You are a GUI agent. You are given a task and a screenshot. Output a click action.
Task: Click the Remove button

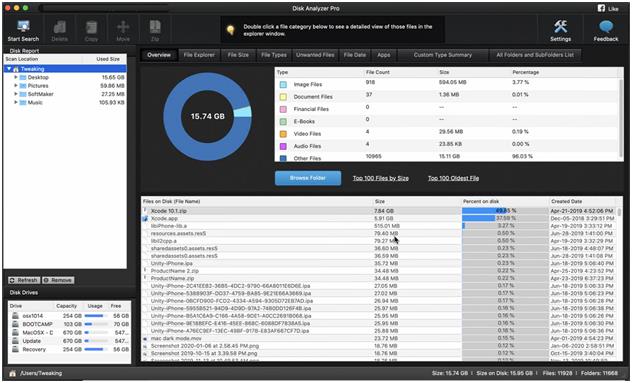click(x=58, y=280)
